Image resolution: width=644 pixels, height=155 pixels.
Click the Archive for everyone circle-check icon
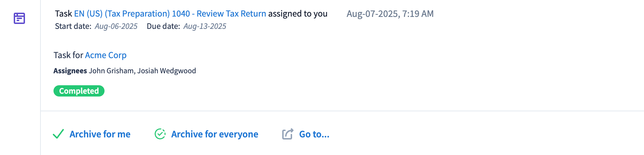point(160,134)
